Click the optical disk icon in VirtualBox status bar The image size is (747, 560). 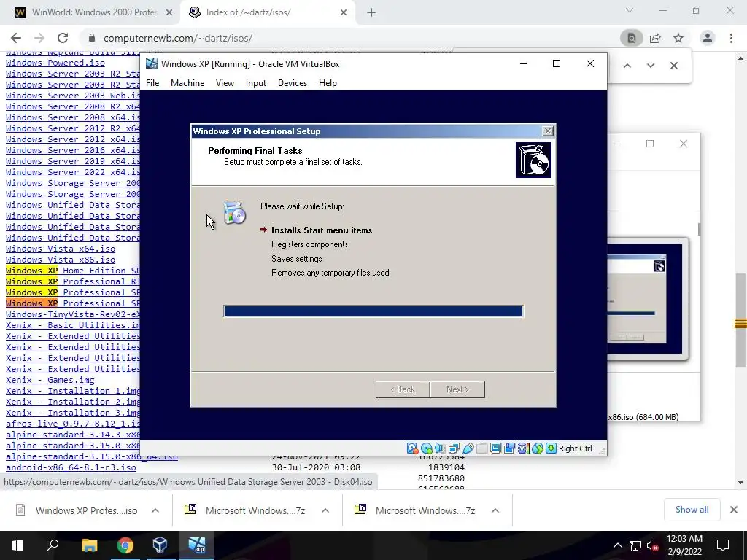[427, 448]
